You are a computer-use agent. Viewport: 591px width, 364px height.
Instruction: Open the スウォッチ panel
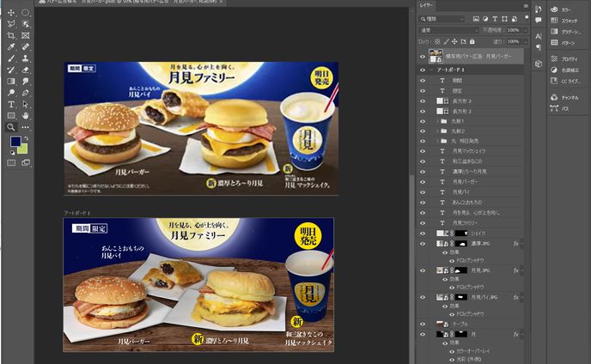564,21
